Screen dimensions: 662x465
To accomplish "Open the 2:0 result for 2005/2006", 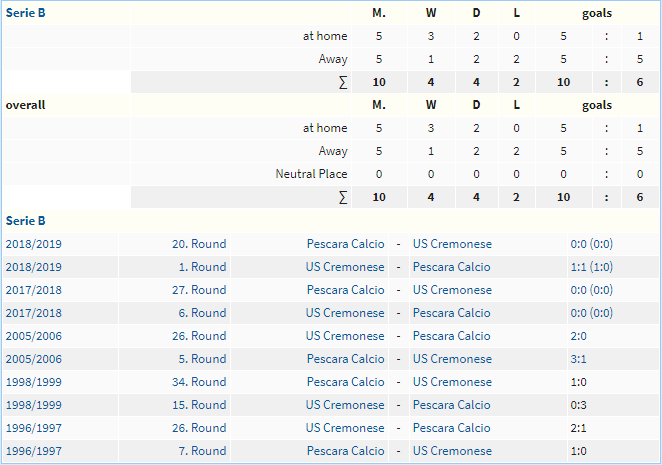I will [x=578, y=336].
